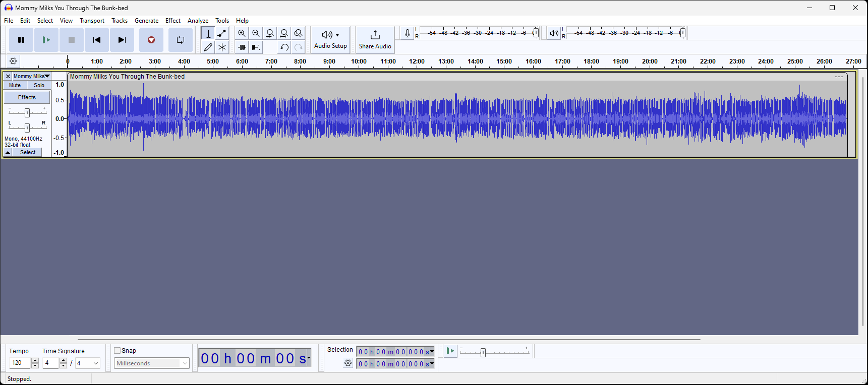Click the track pan slider
Image resolution: width=868 pixels, height=385 pixels.
(27, 127)
